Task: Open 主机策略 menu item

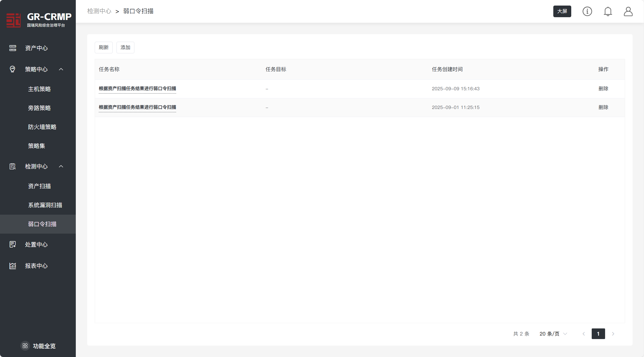Action: coord(39,89)
